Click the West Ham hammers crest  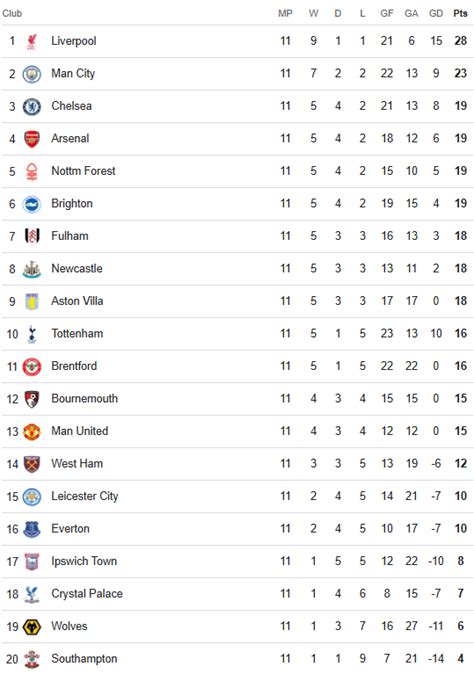click(x=32, y=464)
